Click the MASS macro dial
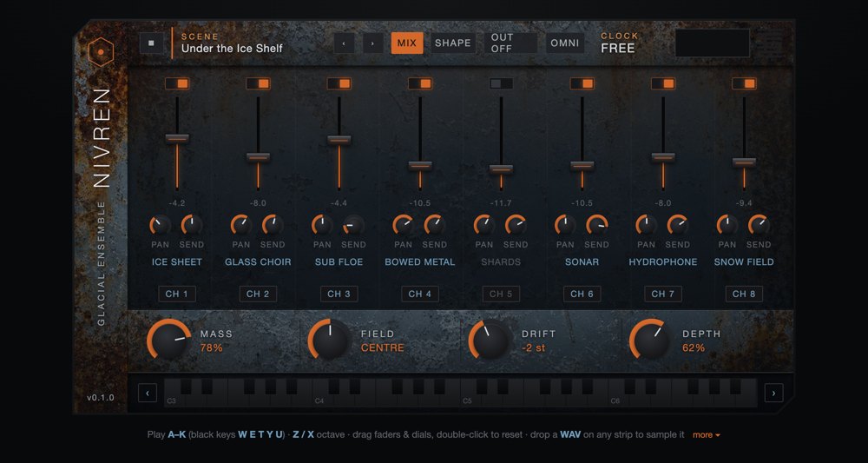The image size is (868, 463). pyautogui.click(x=169, y=340)
